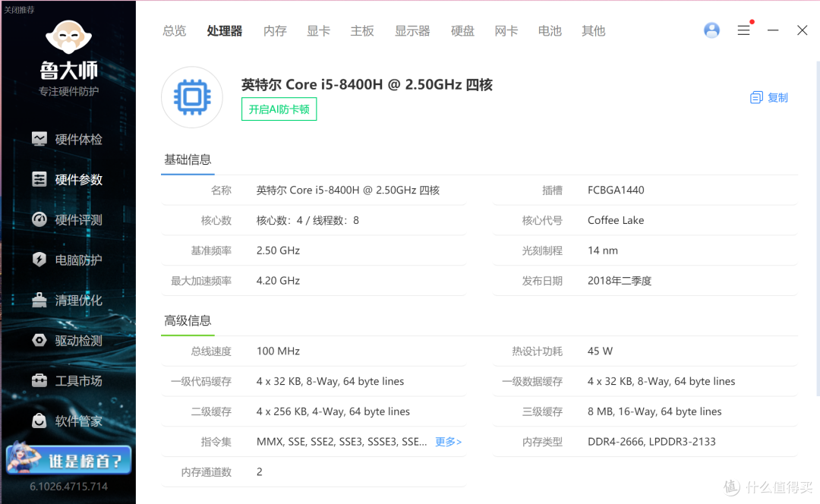Image resolution: width=820 pixels, height=504 pixels.
Task: Click the L3 cache 8 MB value
Action: click(654, 411)
